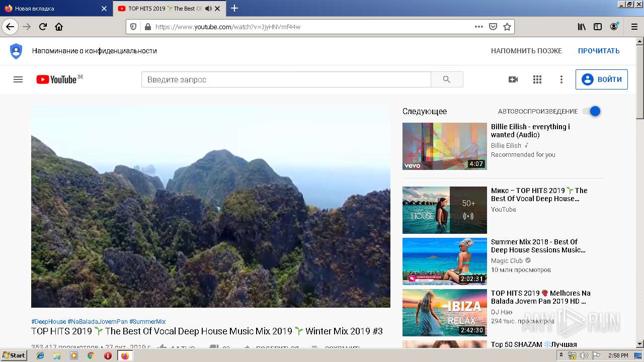Open the Opera taskbar icon
This screenshot has height=362, width=644.
pyautogui.click(x=108, y=355)
